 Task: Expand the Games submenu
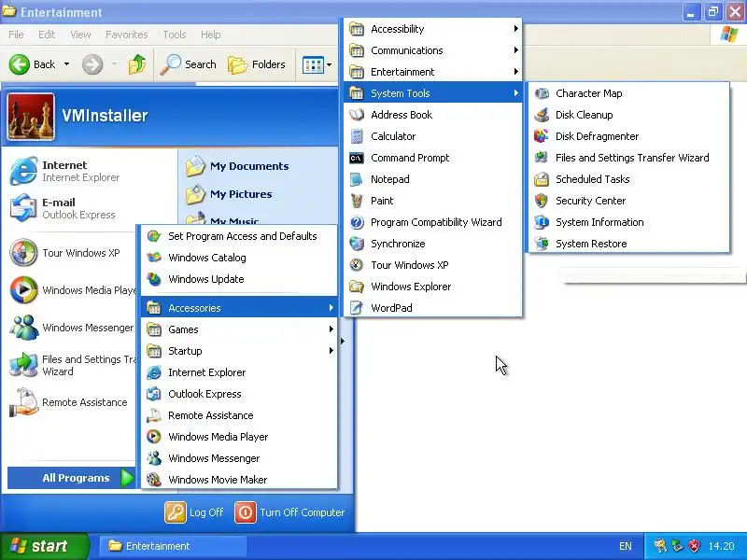pos(239,329)
